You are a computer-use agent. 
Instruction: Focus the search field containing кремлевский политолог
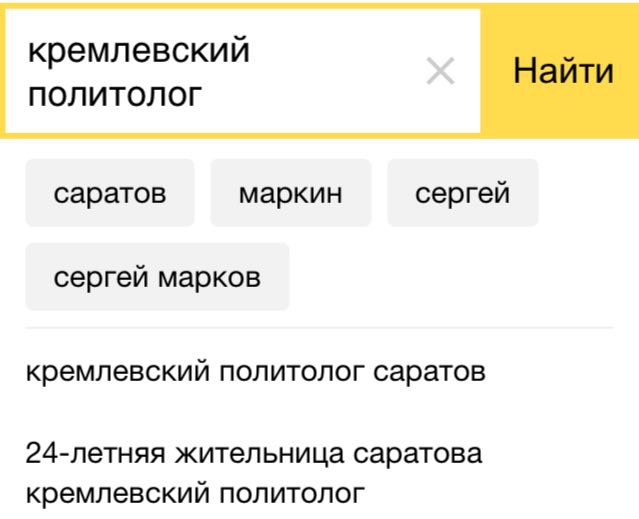click(x=220, y=72)
